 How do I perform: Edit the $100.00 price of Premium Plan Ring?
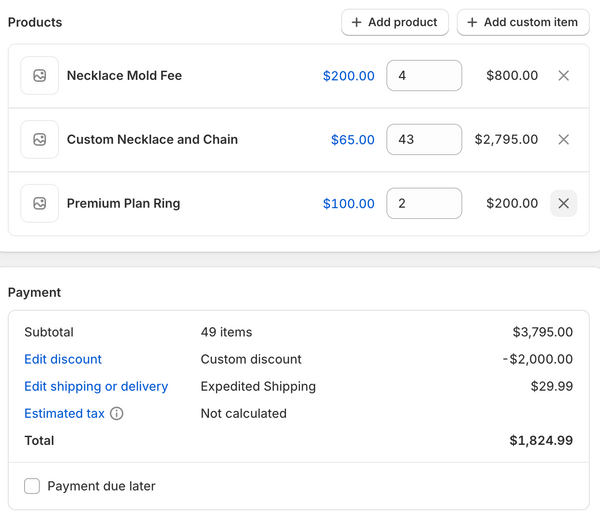(349, 204)
